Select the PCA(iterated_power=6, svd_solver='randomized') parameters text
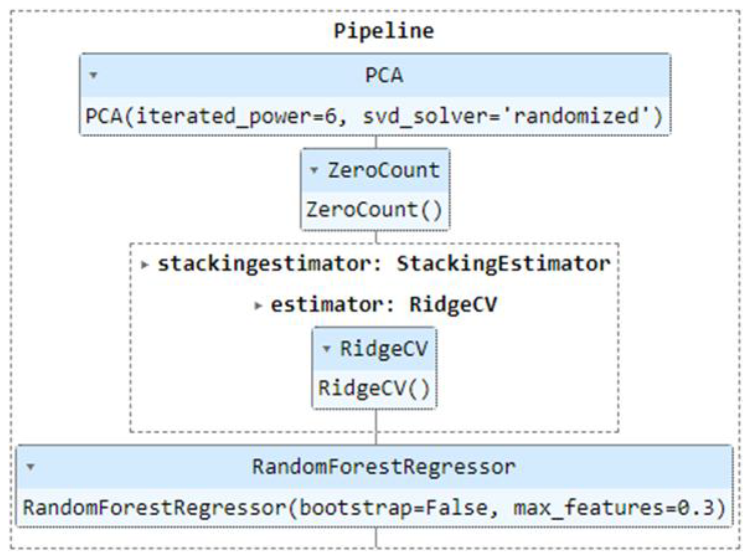The height and width of the screenshot is (560, 753). (x=374, y=117)
